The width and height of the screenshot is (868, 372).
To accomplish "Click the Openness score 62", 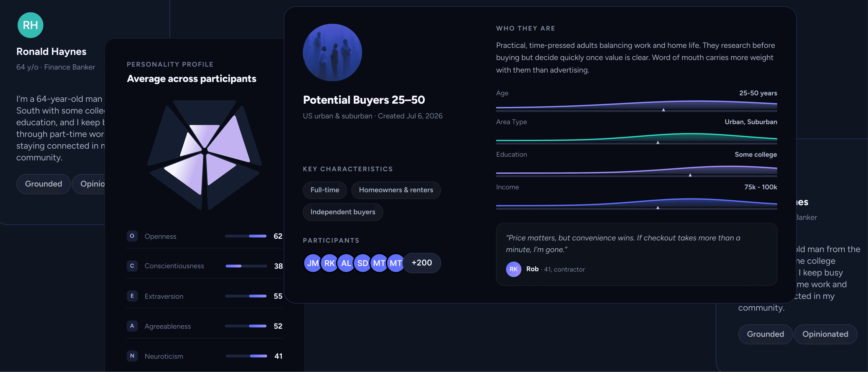I will (x=278, y=236).
